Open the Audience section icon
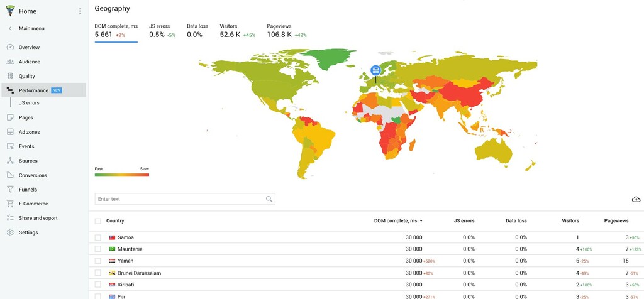 (10, 62)
